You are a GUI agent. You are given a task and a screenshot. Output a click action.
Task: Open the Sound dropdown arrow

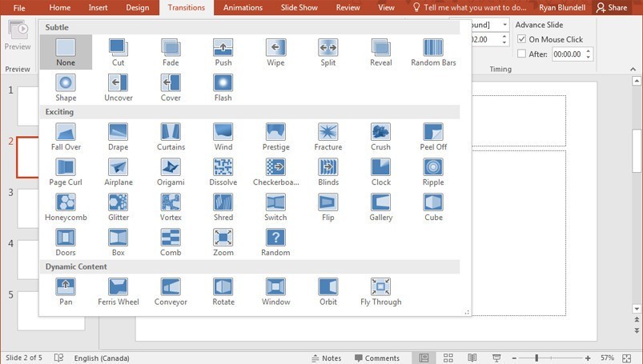504,25
